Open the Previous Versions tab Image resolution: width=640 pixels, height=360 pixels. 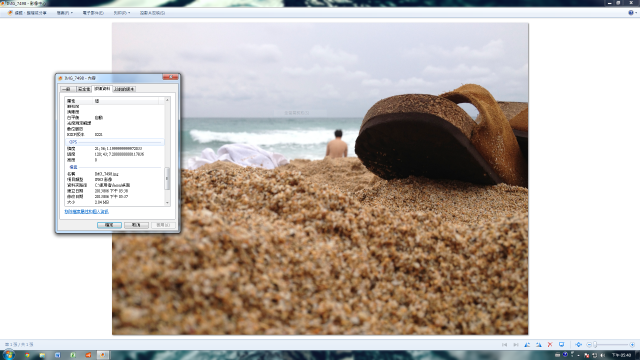point(124,89)
